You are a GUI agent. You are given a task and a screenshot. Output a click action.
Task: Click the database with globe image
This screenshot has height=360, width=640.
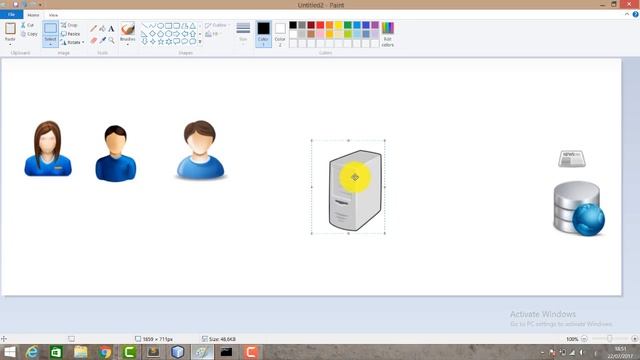coord(579,209)
